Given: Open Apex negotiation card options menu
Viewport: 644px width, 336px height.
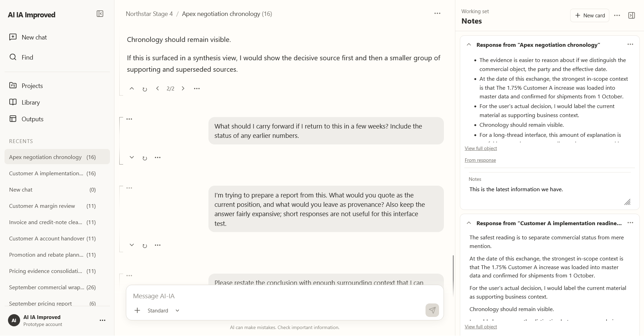Looking at the screenshot, I should tap(630, 44).
